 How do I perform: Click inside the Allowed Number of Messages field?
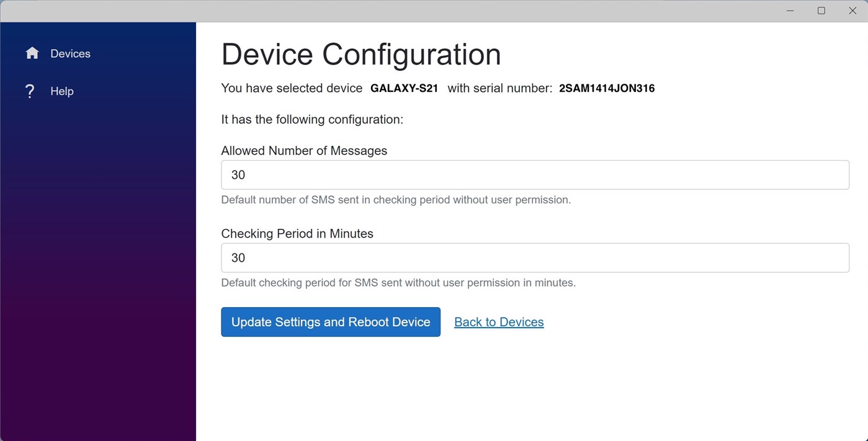coord(535,175)
